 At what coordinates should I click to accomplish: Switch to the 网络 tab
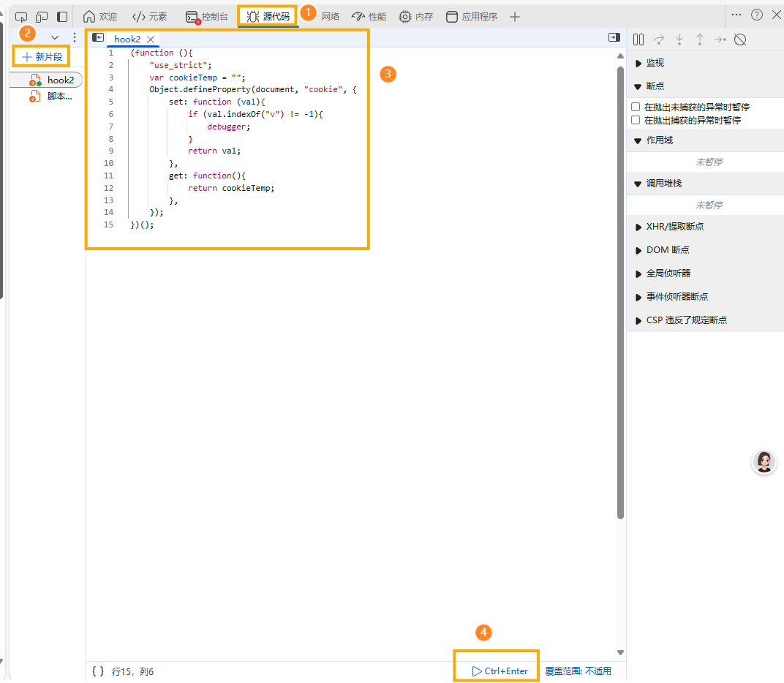pyautogui.click(x=330, y=17)
